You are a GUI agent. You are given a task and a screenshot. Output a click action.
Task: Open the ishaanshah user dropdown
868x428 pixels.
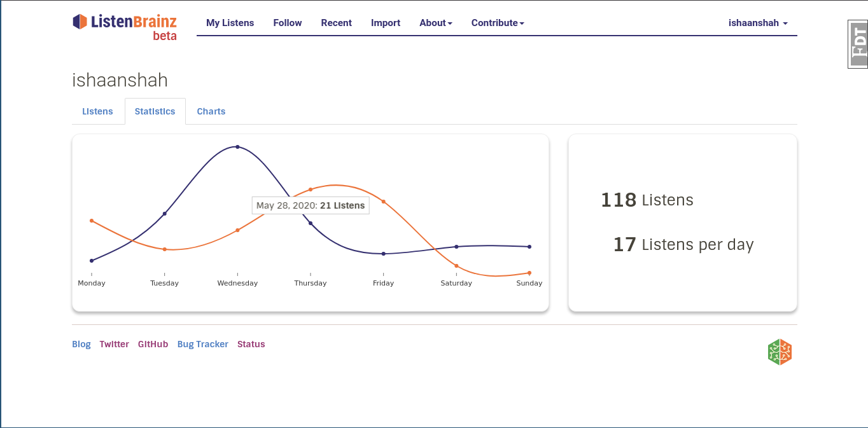pos(758,23)
